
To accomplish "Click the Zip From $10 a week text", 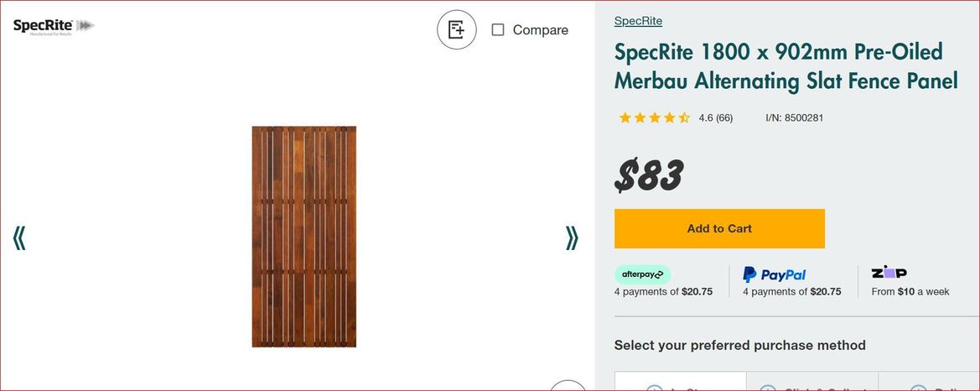I will click(x=910, y=292).
